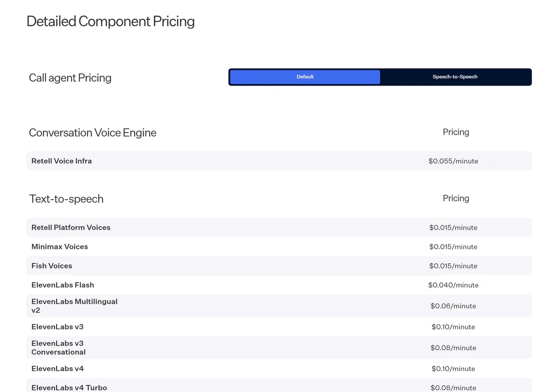Click the Minimax Voices price value
The height and width of the screenshot is (392, 558).
[453, 247]
